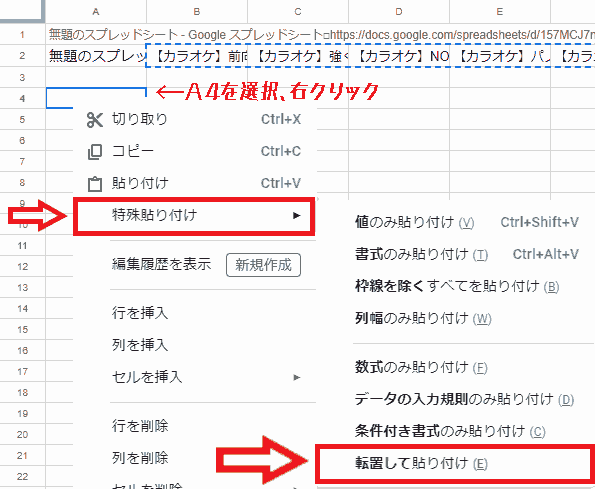Select row 20 header
Viewport: 595px width, 489px height.
pyautogui.click(x=22, y=434)
